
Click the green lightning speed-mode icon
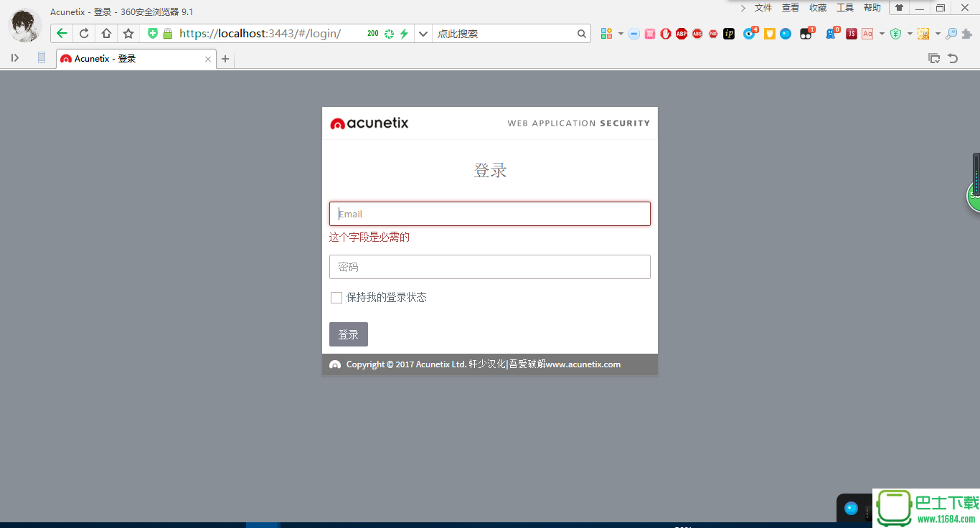coord(404,34)
